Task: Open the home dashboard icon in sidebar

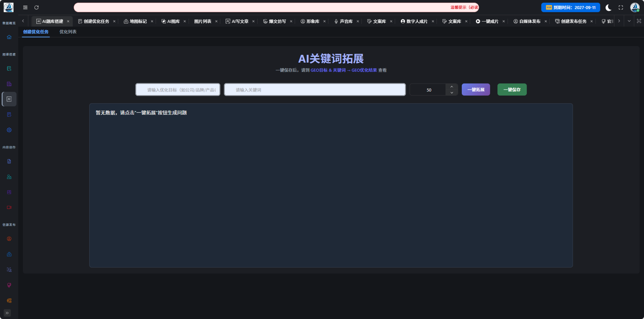Action: click(9, 37)
